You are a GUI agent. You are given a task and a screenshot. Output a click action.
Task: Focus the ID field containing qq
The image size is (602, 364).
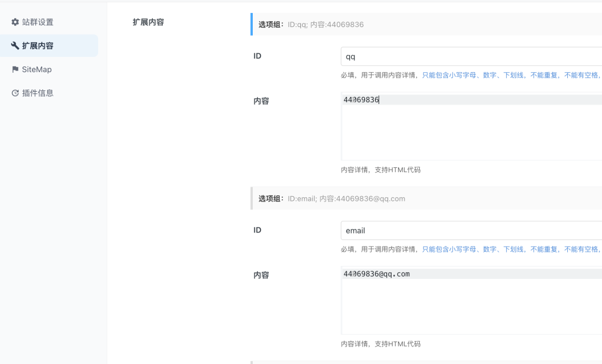coord(470,57)
